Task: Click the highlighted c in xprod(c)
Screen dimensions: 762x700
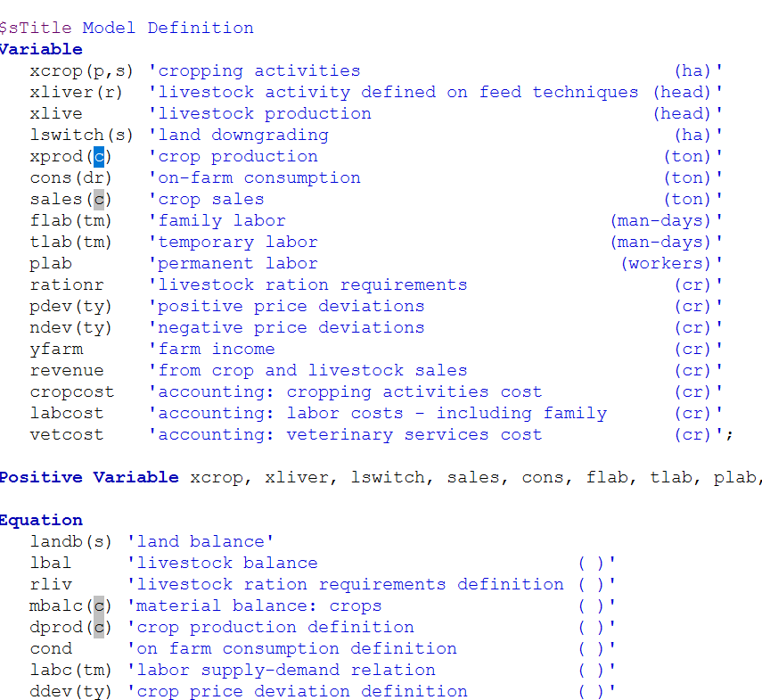Action: click(x=98, y=156)
